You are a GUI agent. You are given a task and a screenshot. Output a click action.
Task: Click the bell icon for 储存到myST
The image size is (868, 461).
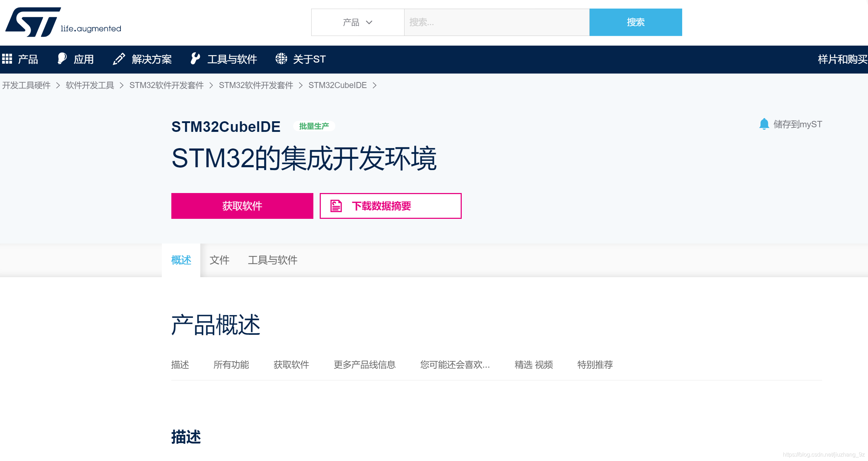[x=764, y=124]
